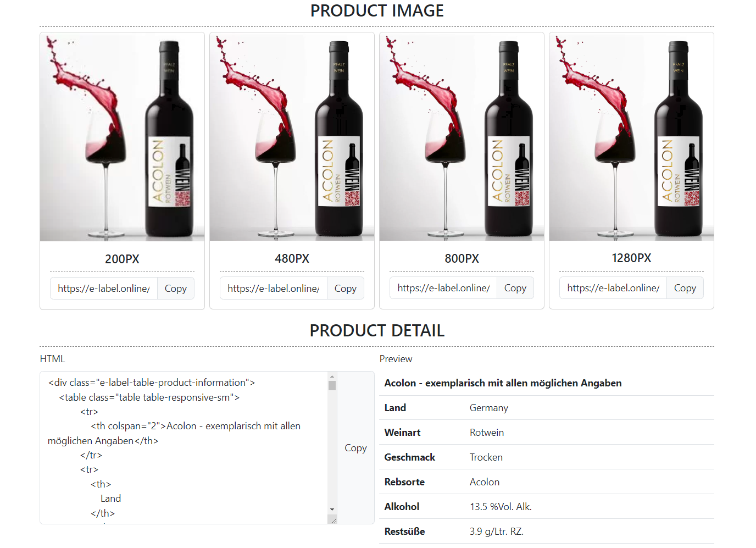Screen dimensions: 756x548
Task: Grab the HTML textarea resize handle
Action: tap(333, 520)
